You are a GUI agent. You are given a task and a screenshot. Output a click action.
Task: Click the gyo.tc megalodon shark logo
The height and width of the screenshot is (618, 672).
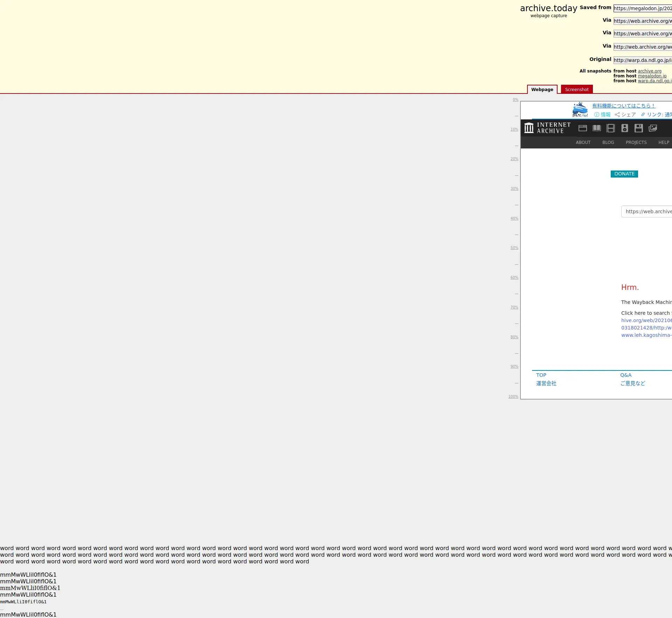[580, 110]
